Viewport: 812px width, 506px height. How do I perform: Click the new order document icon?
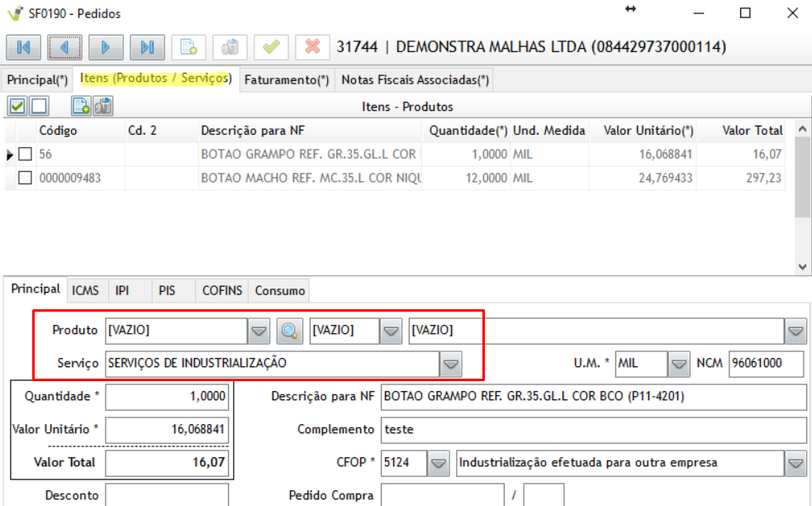click(188, 47)
